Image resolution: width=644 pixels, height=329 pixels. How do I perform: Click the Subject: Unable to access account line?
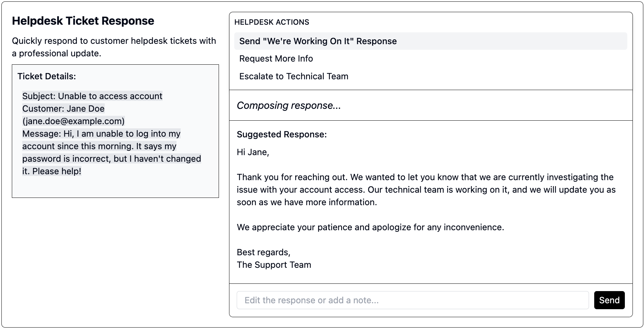tap(92, 96)
